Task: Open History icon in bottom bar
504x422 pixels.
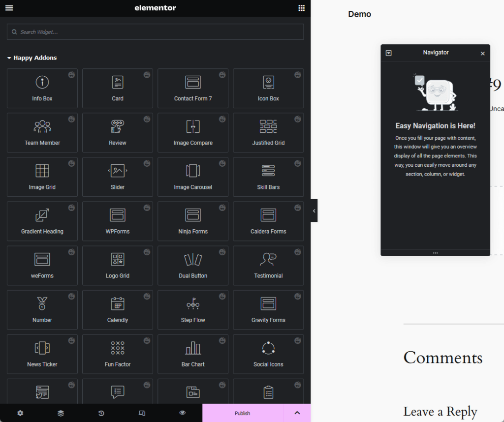Action: pos(101,413)
